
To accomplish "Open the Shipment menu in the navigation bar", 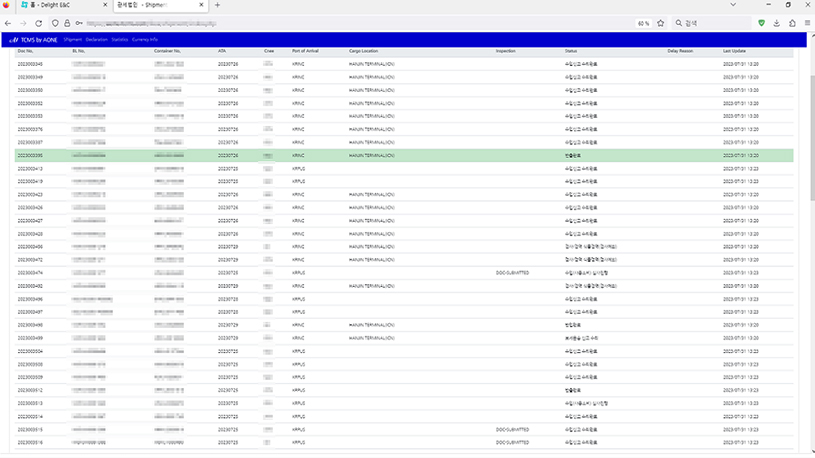I will click(x=73, y=39).
